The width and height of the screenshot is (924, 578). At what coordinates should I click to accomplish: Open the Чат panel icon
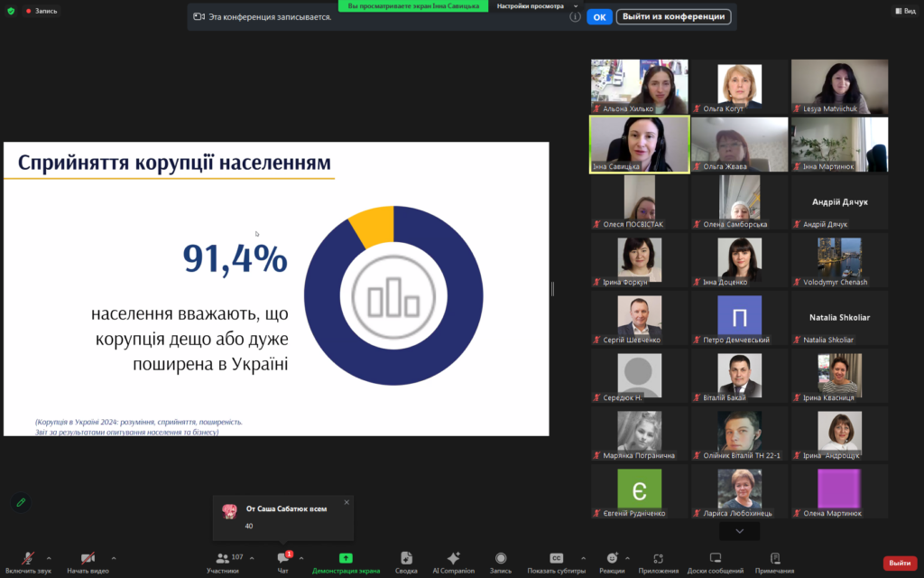pyautogui.click(x=283, y=559)
